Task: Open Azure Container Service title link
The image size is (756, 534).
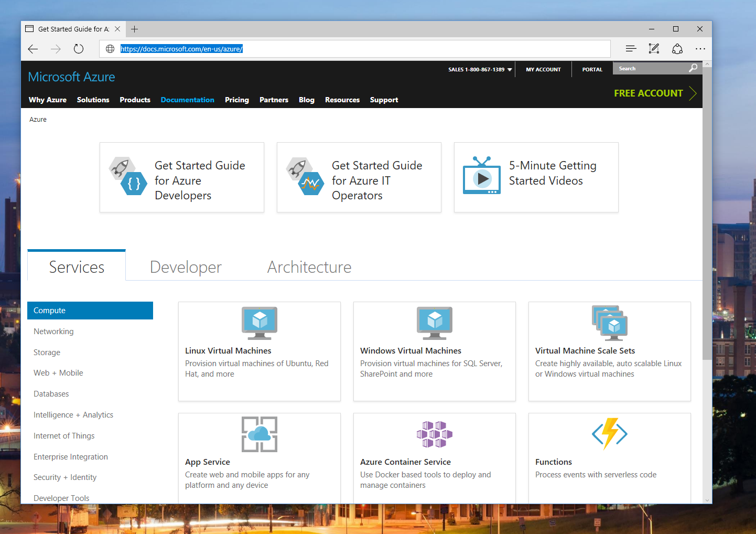Action: coord(405,462)
